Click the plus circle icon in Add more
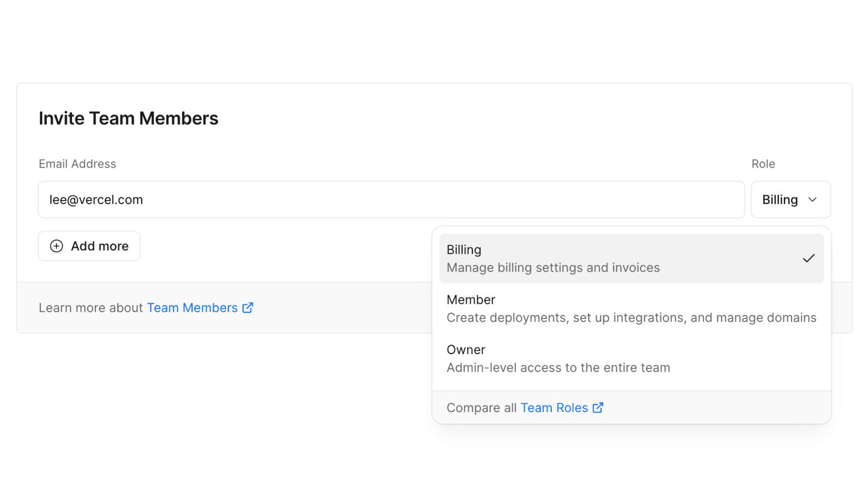The width and height of the screenshot is (868, 488). tap(56, 246)
